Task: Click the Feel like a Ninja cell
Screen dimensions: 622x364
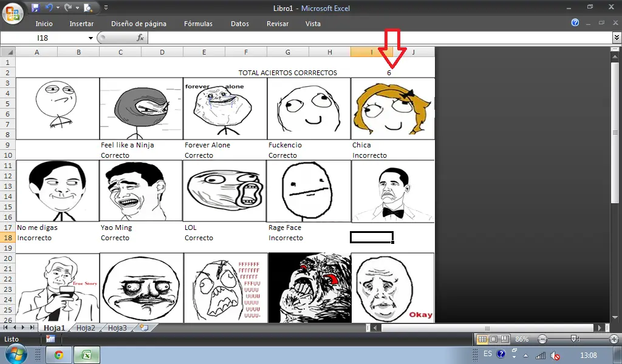Action: click(128, 145)
